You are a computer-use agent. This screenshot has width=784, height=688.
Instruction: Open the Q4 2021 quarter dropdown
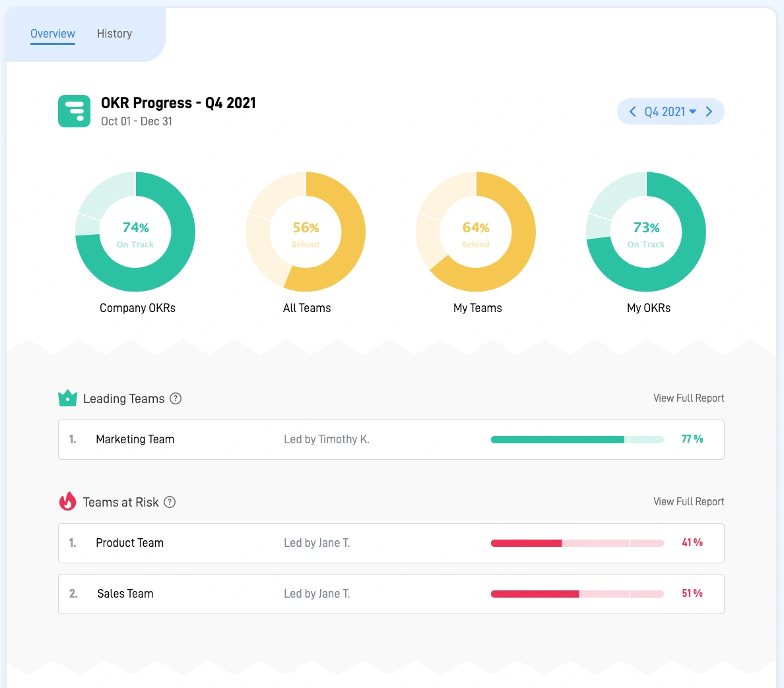(x=670, y=111)
